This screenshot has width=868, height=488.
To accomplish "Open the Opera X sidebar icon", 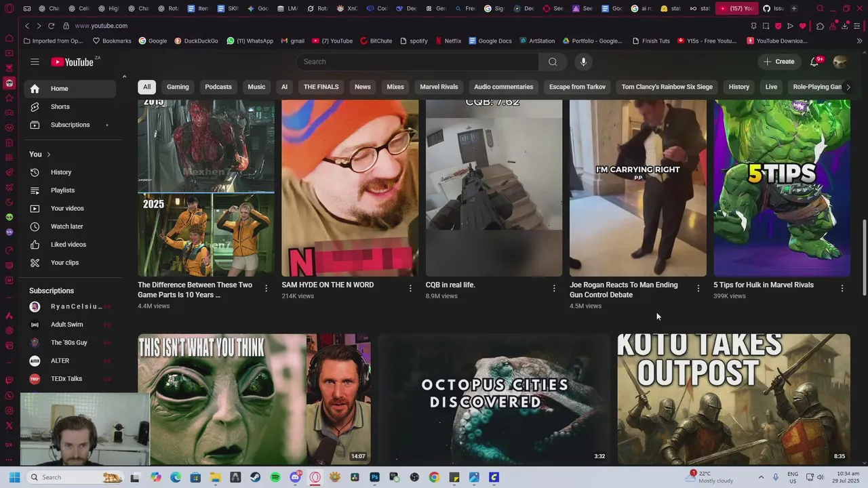I will (9, 426).
